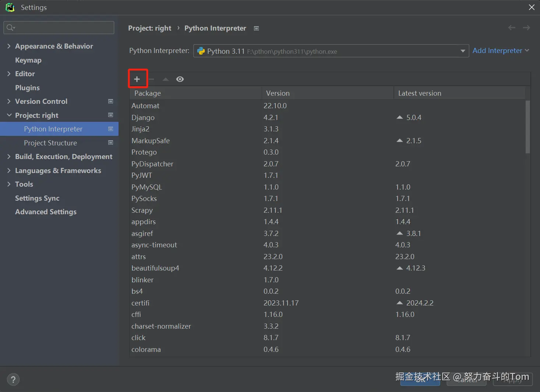Select the PySocks package row
Screen dimensions: 540x392
pos(328,198)
